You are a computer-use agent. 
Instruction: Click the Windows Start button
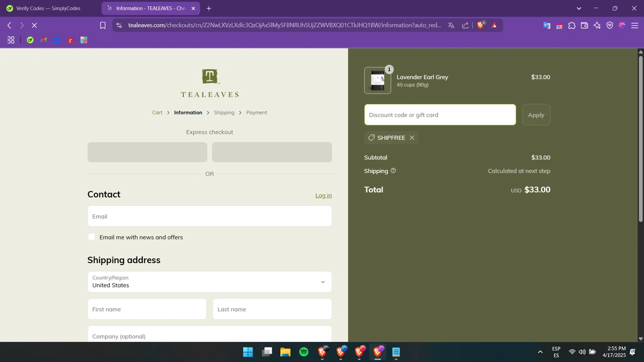tap(248, 352)
